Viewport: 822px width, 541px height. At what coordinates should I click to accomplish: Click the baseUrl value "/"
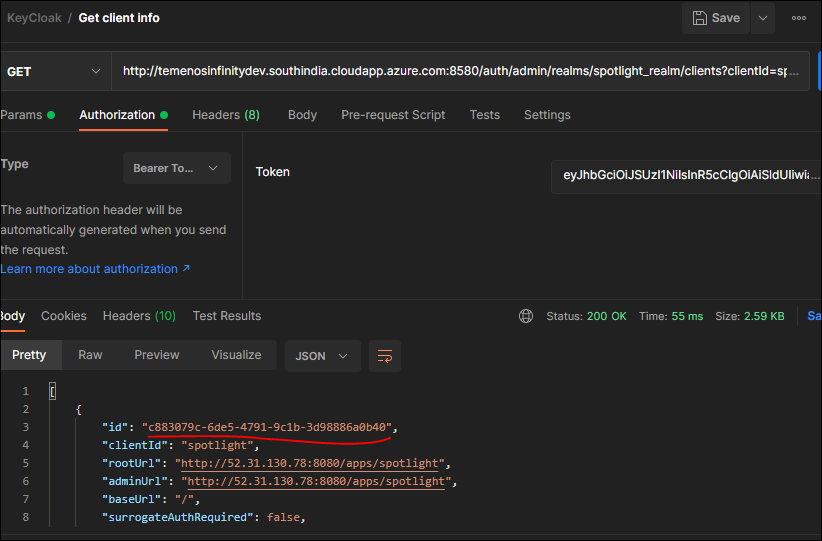185,499
